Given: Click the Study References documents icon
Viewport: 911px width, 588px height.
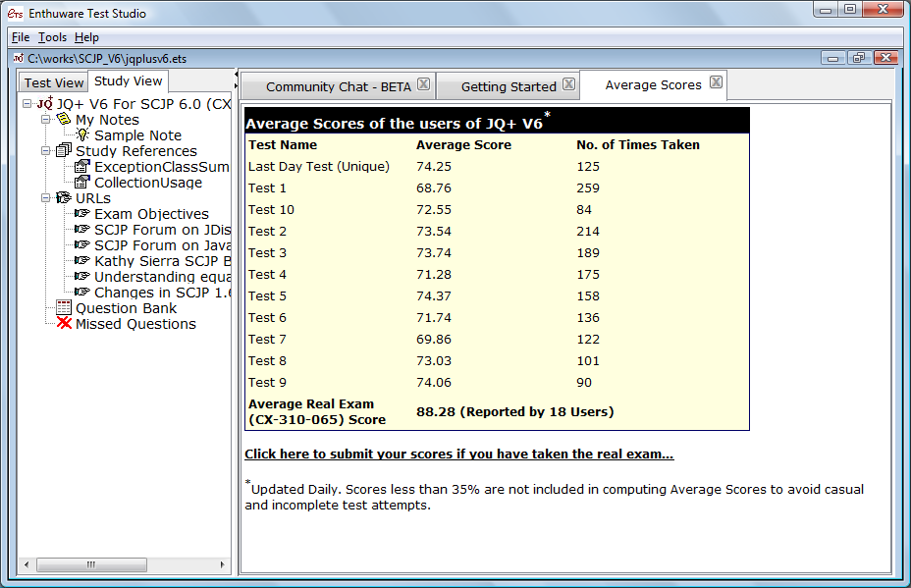Looking at the screenshot, I should 64,150.
